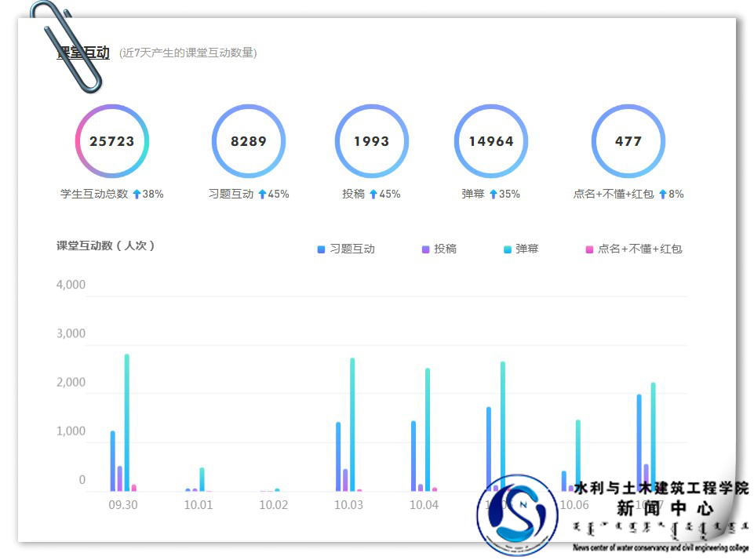The height and width of the screenshot is (560, 754).
Task: Click the tall 弹幕 bar for 09.30
Action: 126,422
